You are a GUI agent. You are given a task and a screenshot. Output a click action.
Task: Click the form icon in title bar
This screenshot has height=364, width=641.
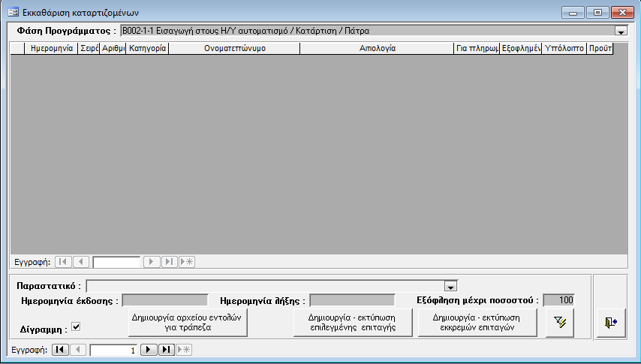(13, 13)
